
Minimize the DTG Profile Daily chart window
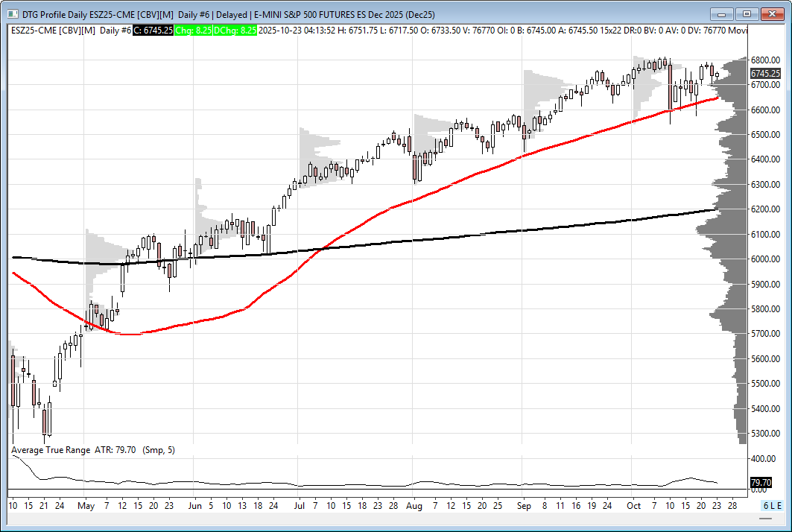(x=721, y=14)
